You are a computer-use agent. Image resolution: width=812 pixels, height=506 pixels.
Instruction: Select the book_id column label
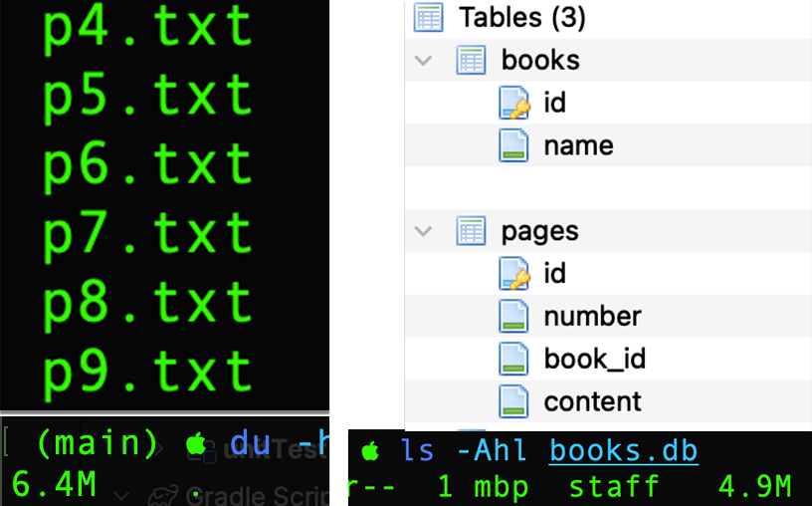[594, 360]
